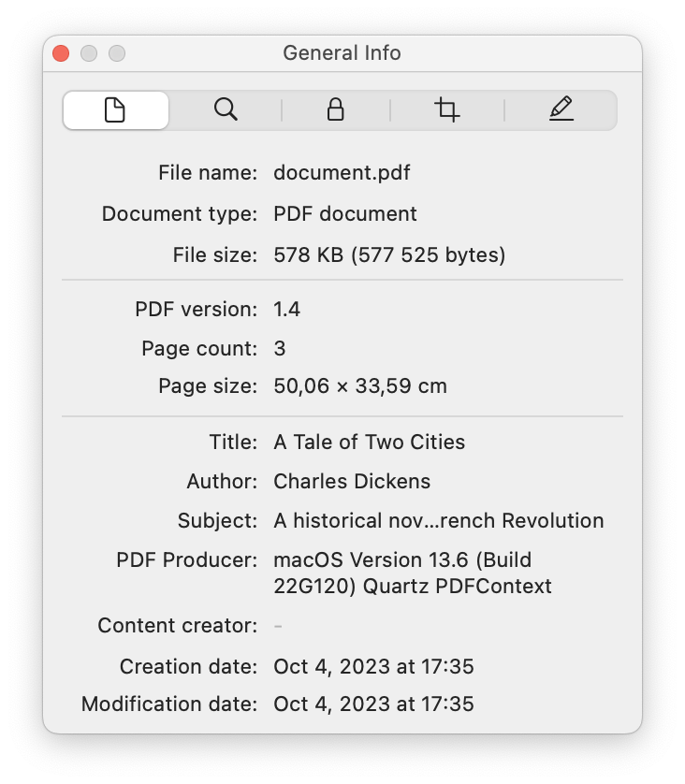685x784 pixels.
Task: Click the 'Document type:' label
Action: (x=180, y=214)
